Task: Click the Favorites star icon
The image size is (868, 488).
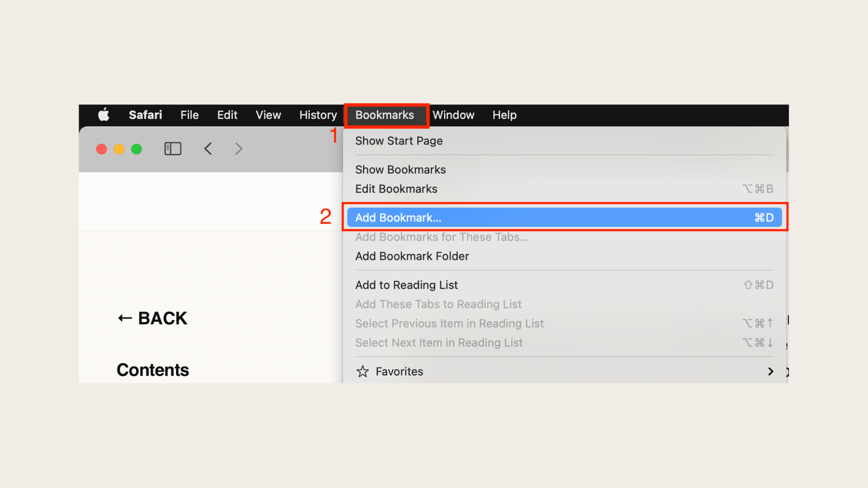Action: (x=363, y=371)
